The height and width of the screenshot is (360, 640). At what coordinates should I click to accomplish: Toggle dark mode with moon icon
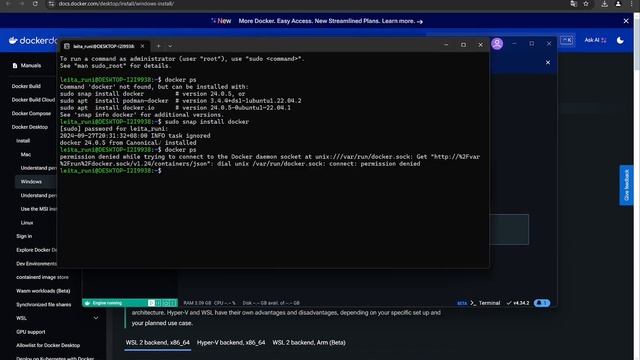click(620, 40)
